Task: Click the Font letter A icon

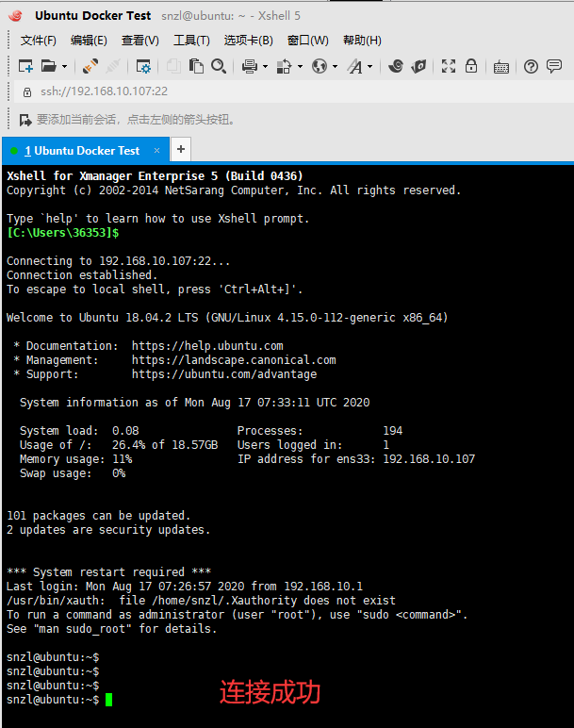Action: click(355, 66)
